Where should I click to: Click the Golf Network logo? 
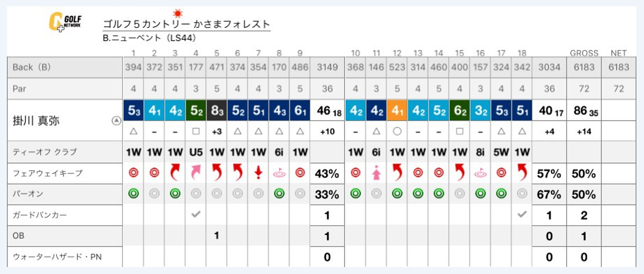click(x=65, y=22)
